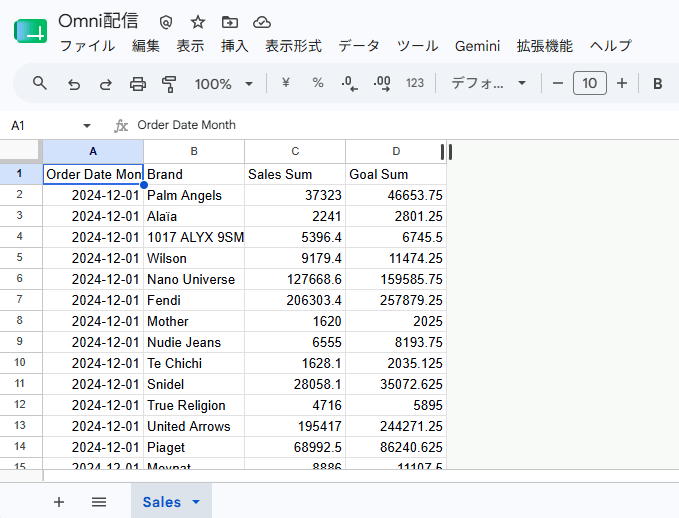Select the Snidel brand cell
The width and height of the screenshot is (679, 518).
pyautogui.click(x=194, y=384)
